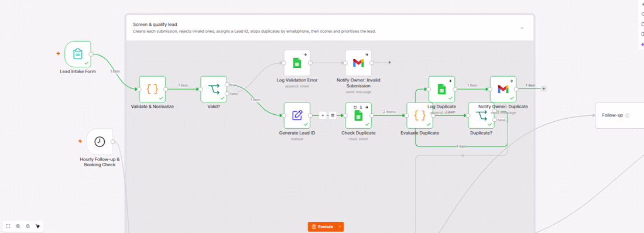Click the "Generate Lead ID" node label
The image size is (644, 233).
click(x=297, y=133)
